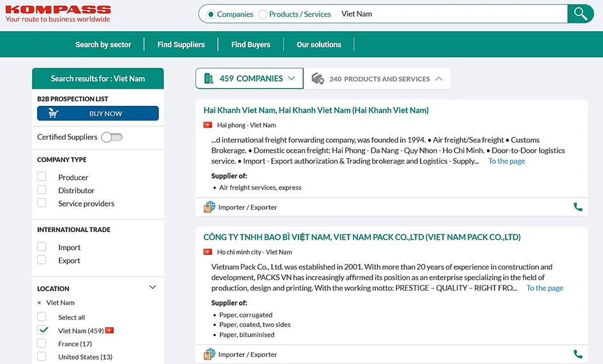The image size is (603, 364).
Task: Remove Viet Nam location filter with the x
Action: click(39, 303)
